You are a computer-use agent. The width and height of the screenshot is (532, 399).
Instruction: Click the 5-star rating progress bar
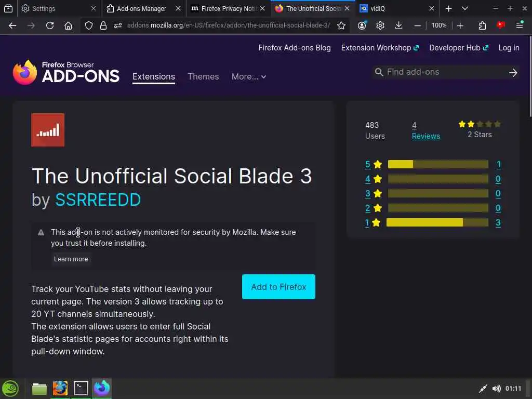tap(438, 164)
